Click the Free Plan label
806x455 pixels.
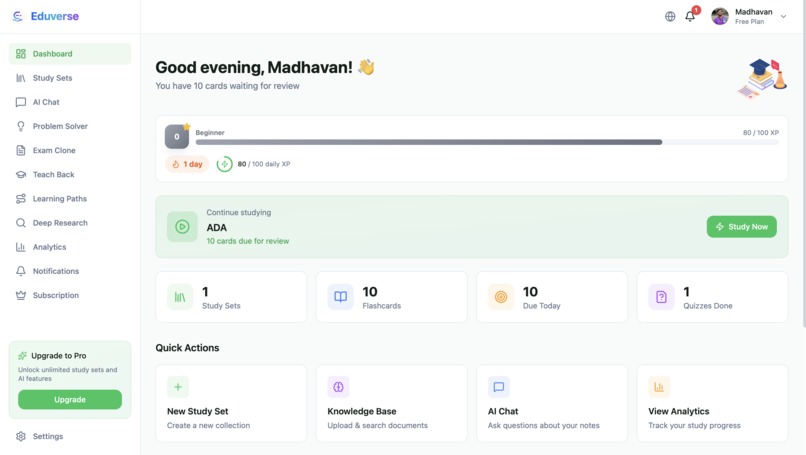(x=749, y=22)
